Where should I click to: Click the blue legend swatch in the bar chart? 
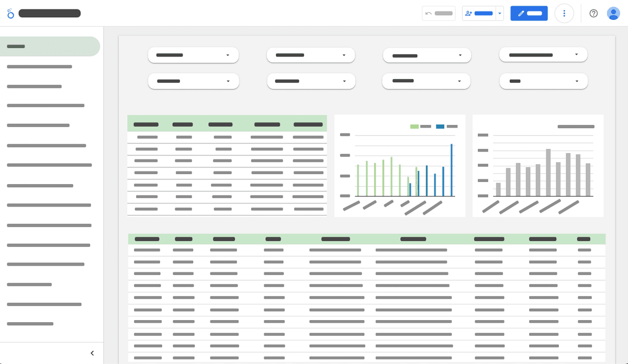(440, 127)
